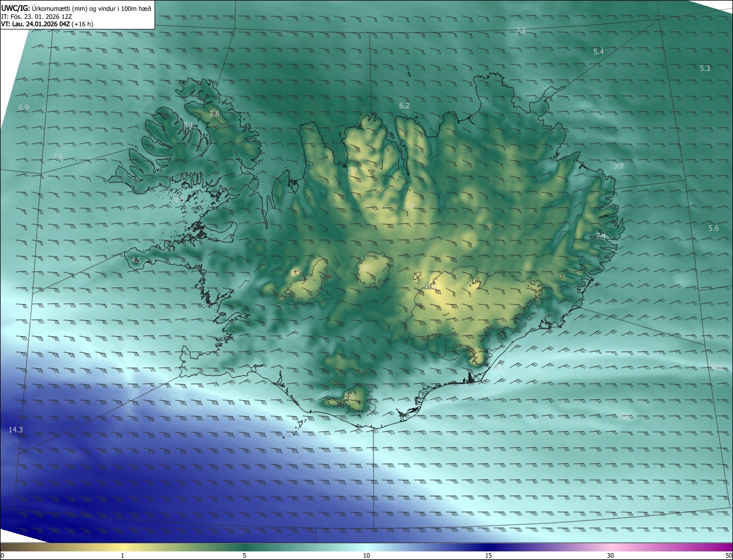The width and height of the screenshot is (733, 560).
Task: Click the colorbar tick label 10
Action: pos(366,555)
